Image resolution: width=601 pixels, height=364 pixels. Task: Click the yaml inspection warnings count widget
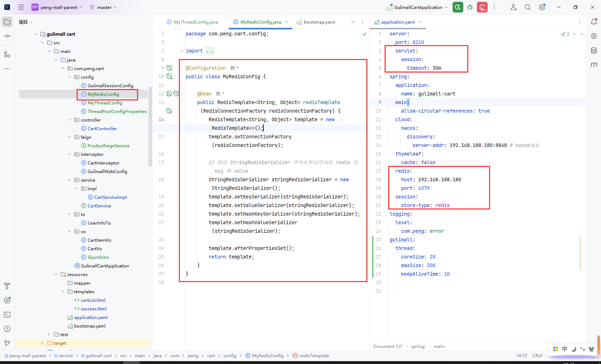(x=565, y=34)
